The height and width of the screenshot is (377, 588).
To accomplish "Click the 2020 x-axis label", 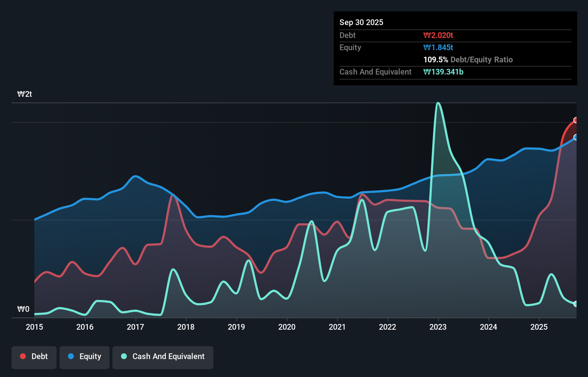I will pyautogui.click(x=287, y=327).
